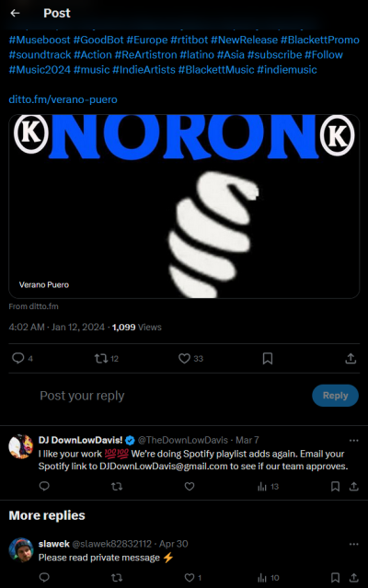
Task: Repost DJ DownLowDavis's reply
Action: point(117,487)
